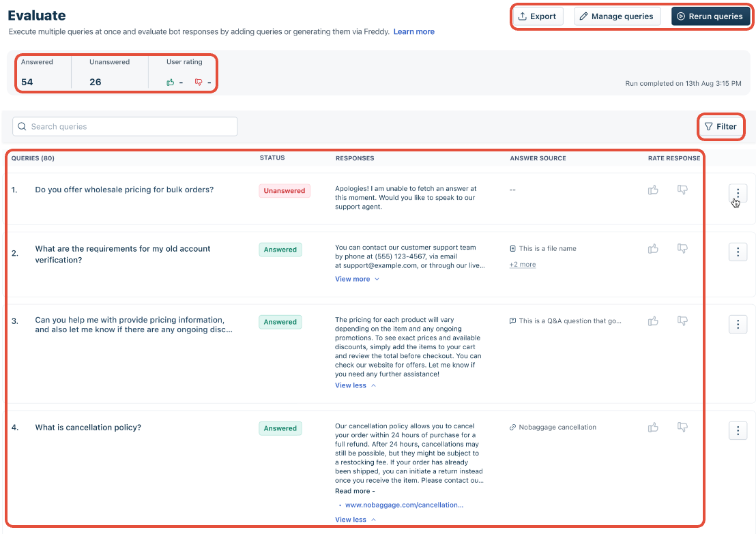Click the RESPONSES column header

coord(355,158)
